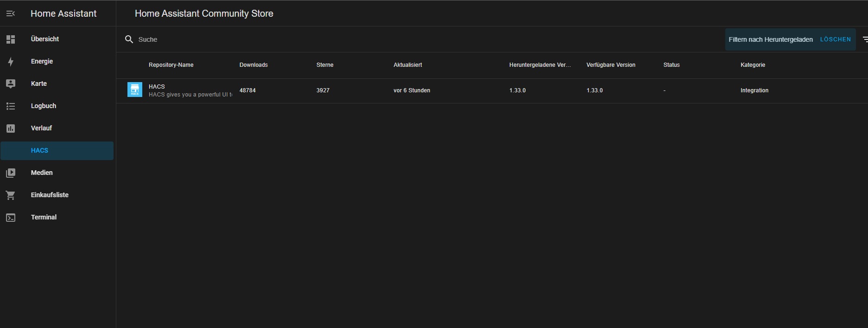Click the Home Assistant Community Store heading
Image resolution: width=868 pixels, height=328 pixels.
point(204,13)
